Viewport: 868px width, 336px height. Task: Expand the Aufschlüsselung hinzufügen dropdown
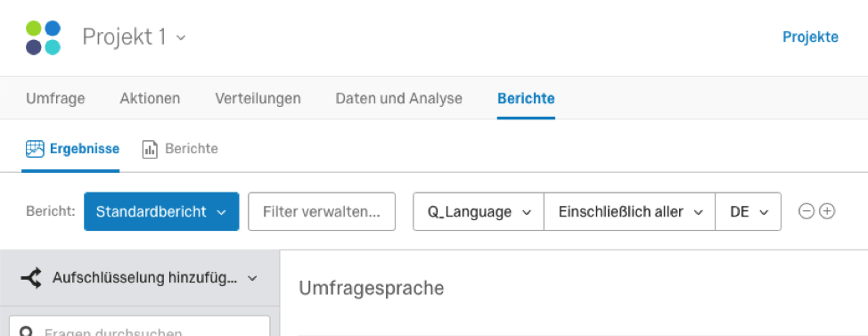click(139, 278)
